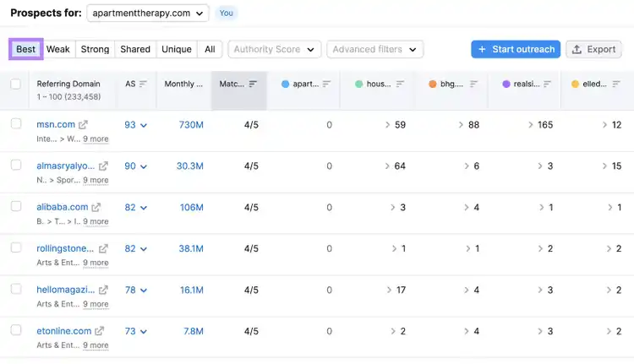Open hellomagazi... external link icon
Screen dimensions: 634x364
click(x=103, y=290)
